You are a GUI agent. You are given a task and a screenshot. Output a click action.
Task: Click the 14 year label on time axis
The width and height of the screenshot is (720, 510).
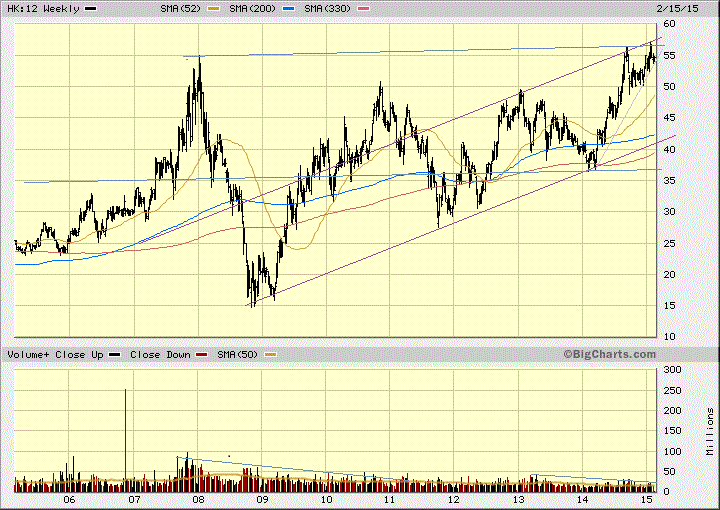[x=582, y=500]
